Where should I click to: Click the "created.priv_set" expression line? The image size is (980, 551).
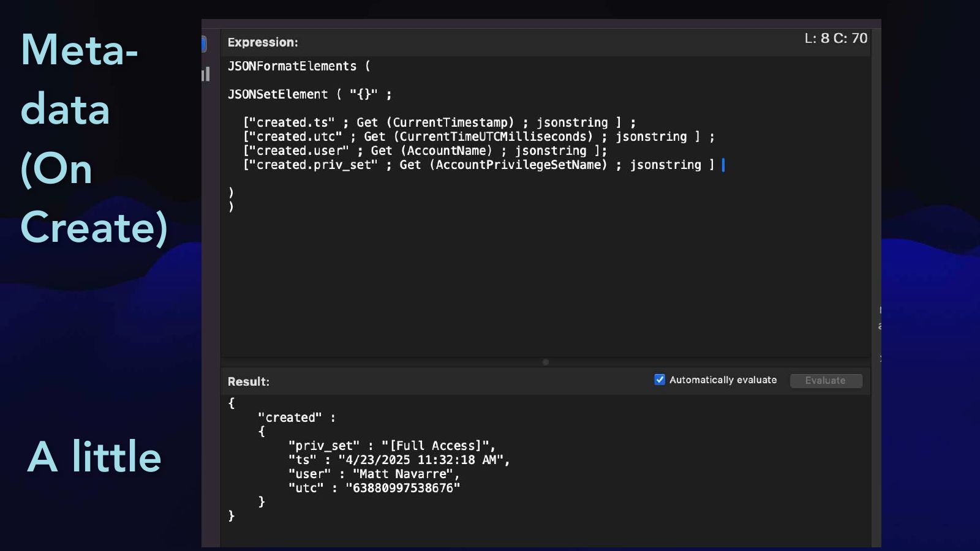(x=478, y=165)
